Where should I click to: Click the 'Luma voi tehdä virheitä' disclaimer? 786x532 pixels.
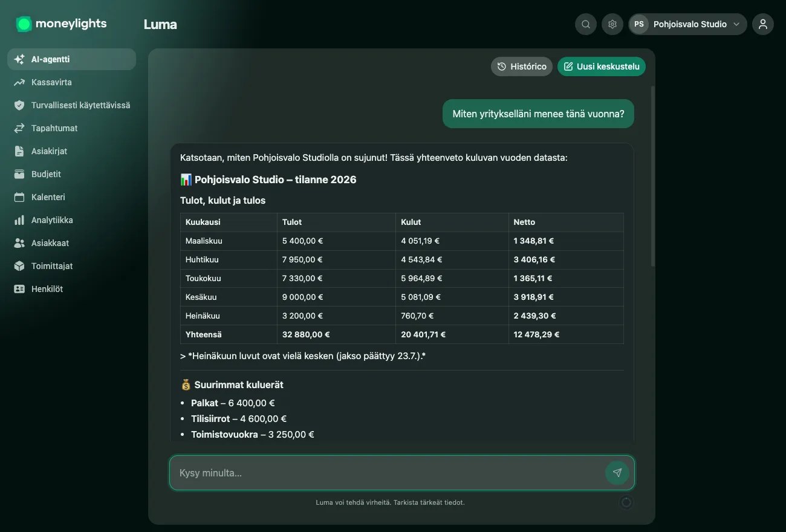click(391, 502)
